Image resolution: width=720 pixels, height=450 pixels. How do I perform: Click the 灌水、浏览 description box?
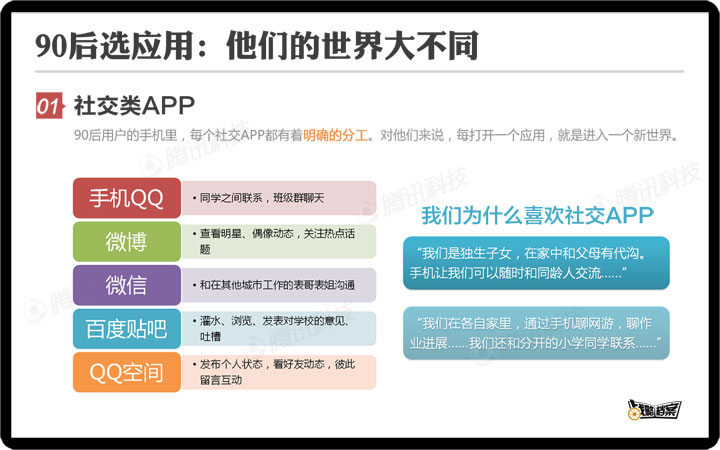tap(279, 328)
